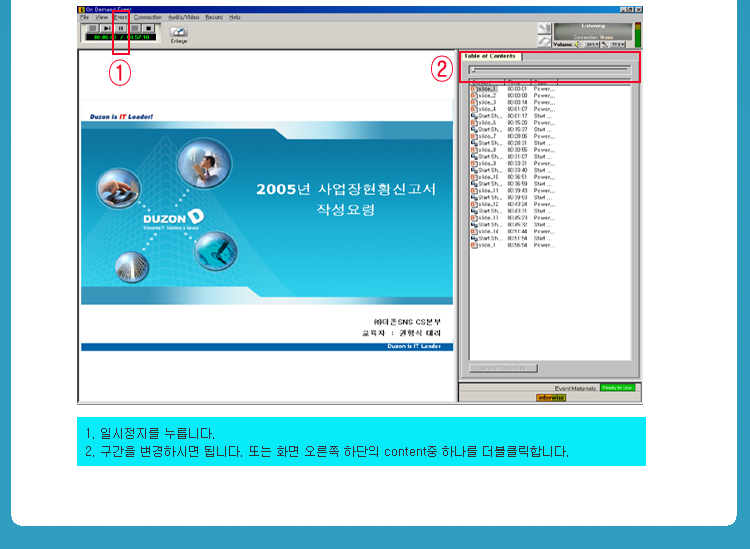Click the Power... type cell of slide_3

[x=544, y=102]
